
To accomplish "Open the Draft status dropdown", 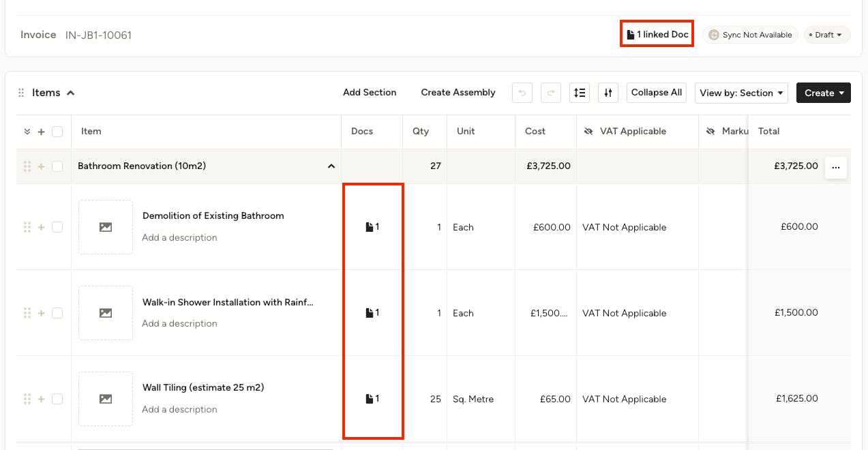I will point(826,35).
